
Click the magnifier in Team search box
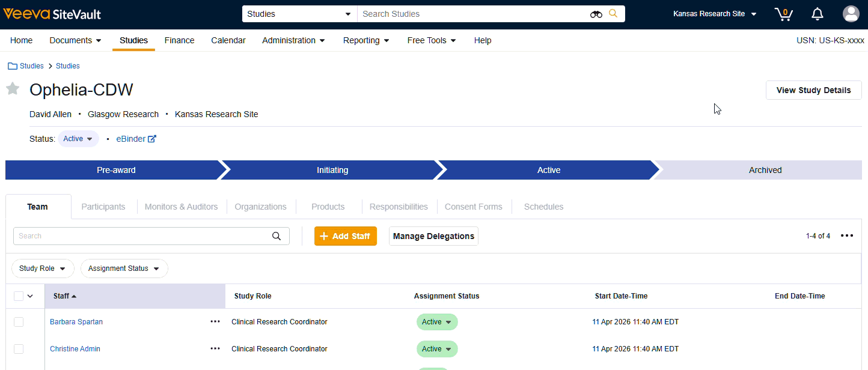pos(277,236)
